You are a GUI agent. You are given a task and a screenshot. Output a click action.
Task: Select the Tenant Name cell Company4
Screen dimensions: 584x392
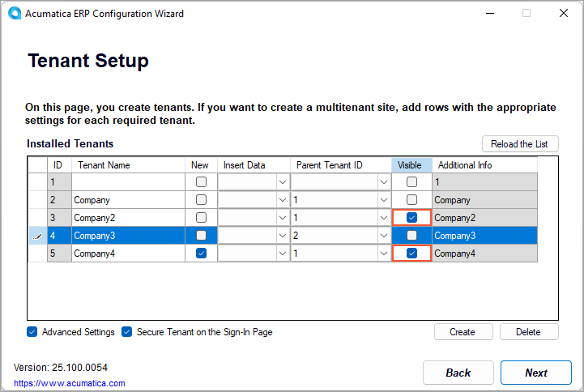point(128,254)
